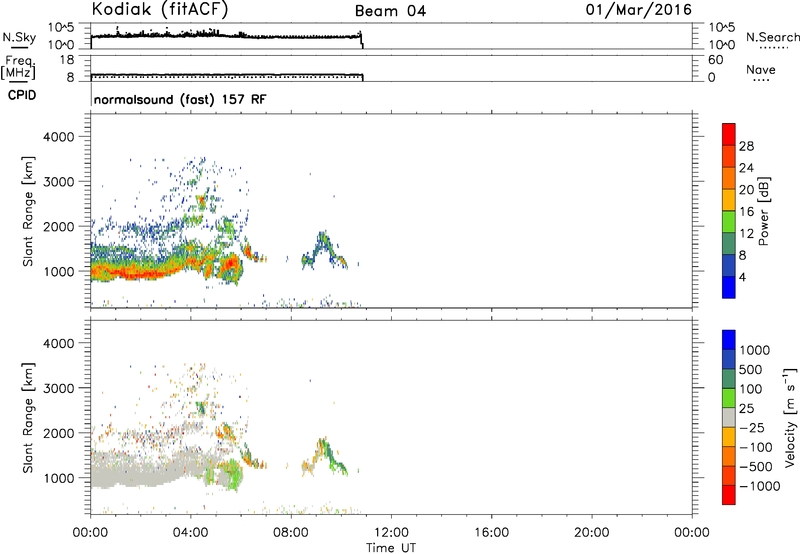The width and height of the screenshot is (800, 554).
Task: Click the Nave legend label
Action: tap(761, 69)
